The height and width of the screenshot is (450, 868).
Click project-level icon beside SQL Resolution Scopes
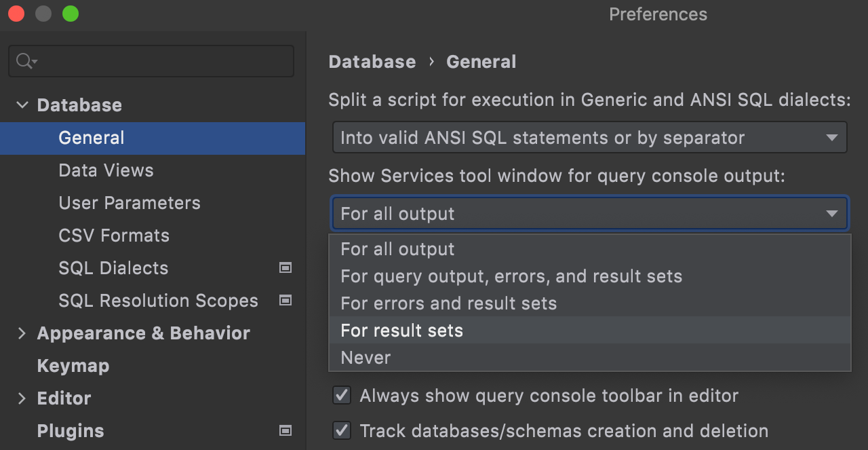pos(285,301)
